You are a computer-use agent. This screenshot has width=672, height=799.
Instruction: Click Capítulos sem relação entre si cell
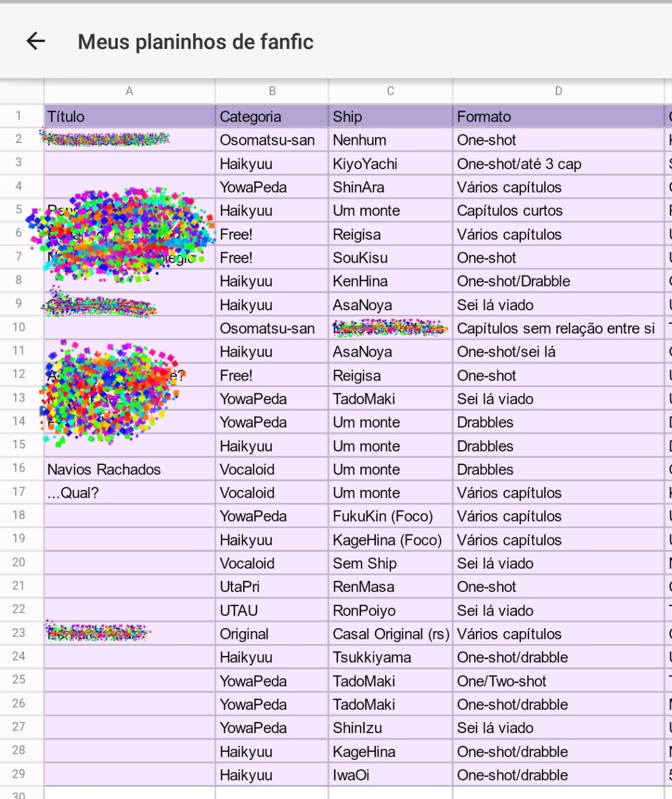tap(558, 329)
